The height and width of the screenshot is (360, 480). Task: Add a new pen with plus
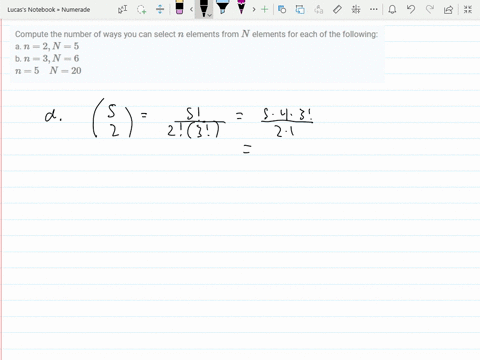[264, 9]
